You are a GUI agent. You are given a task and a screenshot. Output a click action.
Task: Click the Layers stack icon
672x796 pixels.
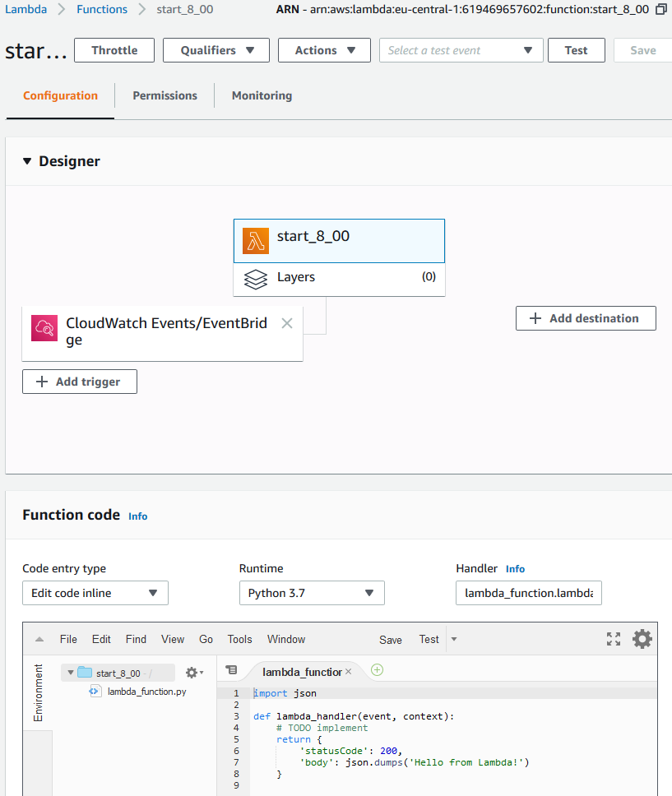(256, 280)
